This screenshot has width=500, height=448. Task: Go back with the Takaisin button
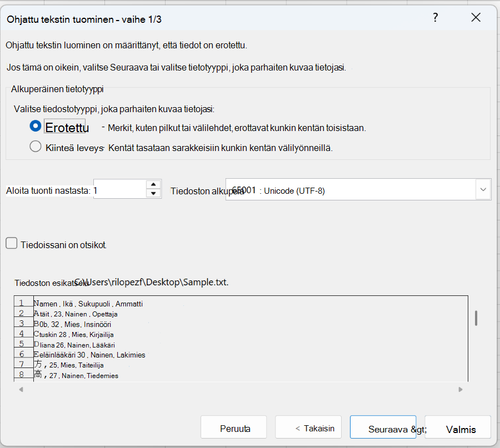308,427
